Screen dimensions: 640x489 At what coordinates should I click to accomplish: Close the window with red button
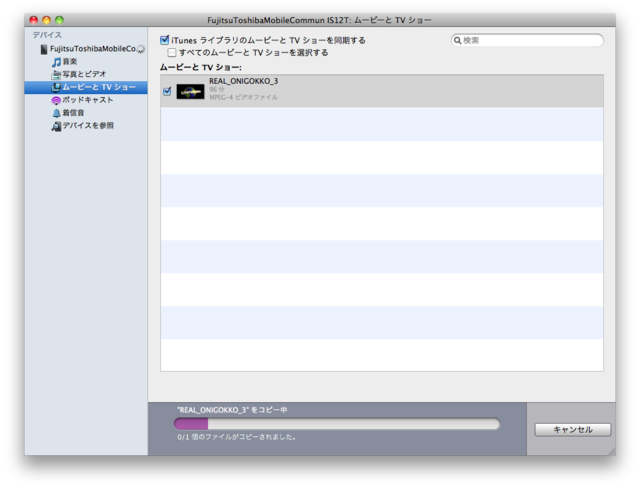(34, 20)
